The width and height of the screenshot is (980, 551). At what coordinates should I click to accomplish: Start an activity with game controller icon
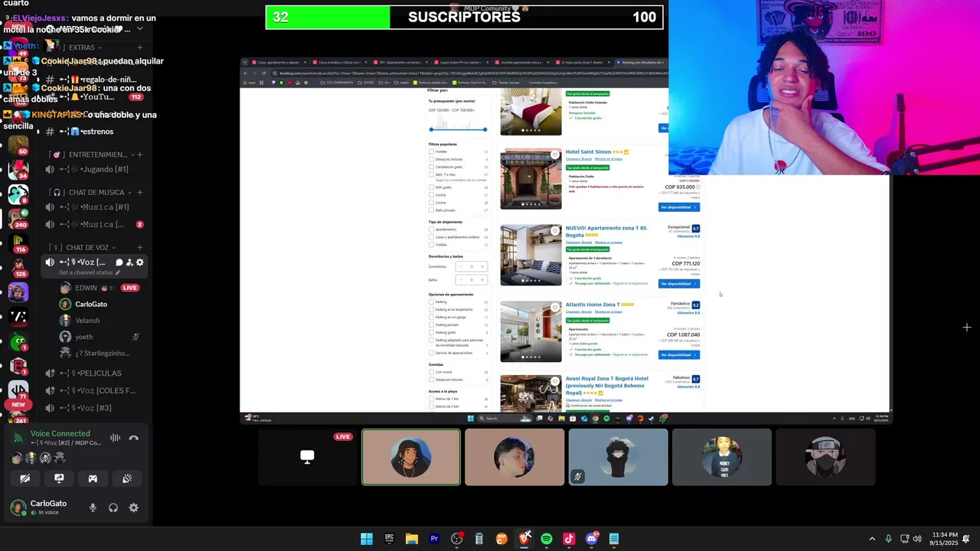93,478
